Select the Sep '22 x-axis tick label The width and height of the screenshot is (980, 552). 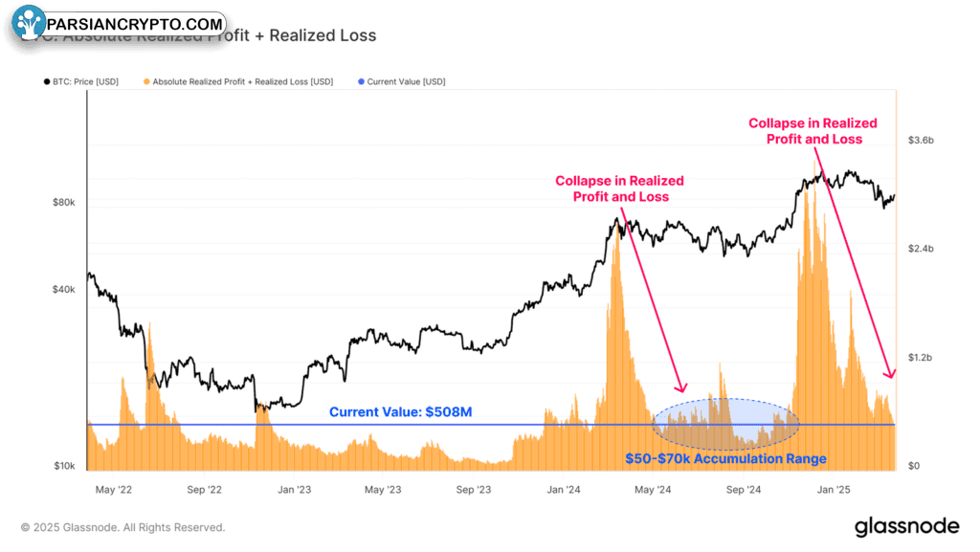[x=205, y=490]
